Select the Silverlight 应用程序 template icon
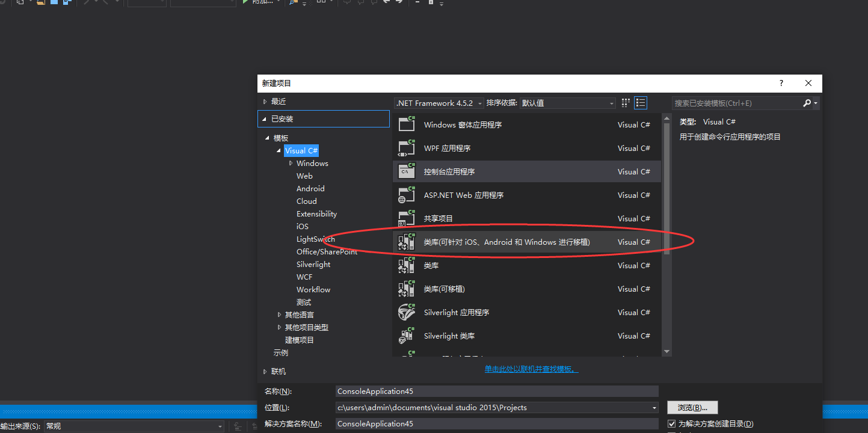This screenshot has height=433, width=868. pos(406,312)
